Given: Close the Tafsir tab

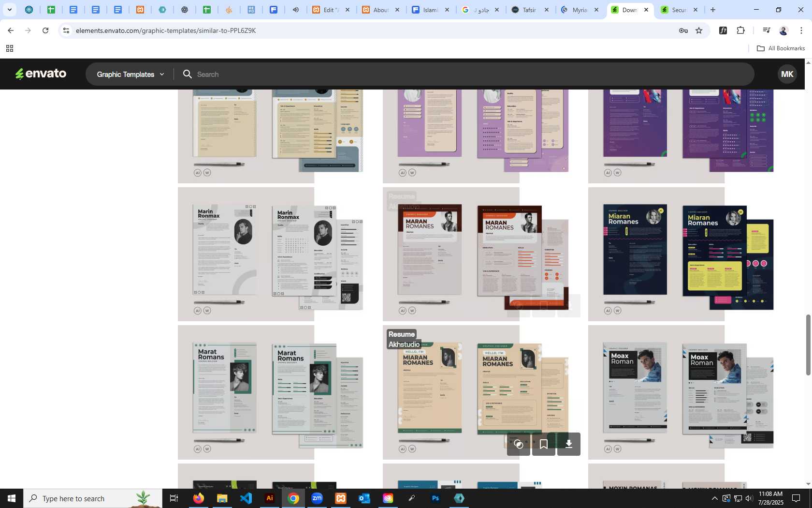Looking at the screenshot, I should point(547,10).
